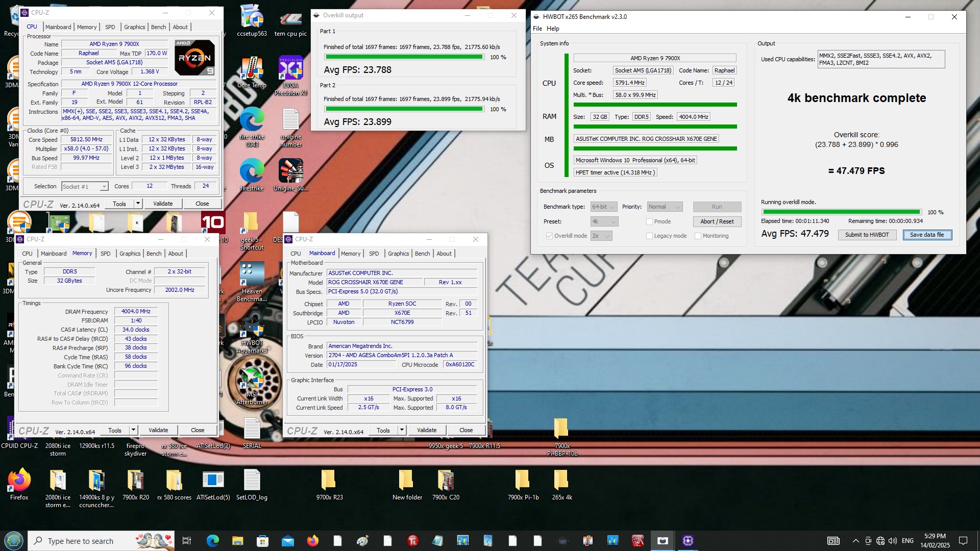
Task: Open the Priority Normal dropdown
Action: [665, 207]
